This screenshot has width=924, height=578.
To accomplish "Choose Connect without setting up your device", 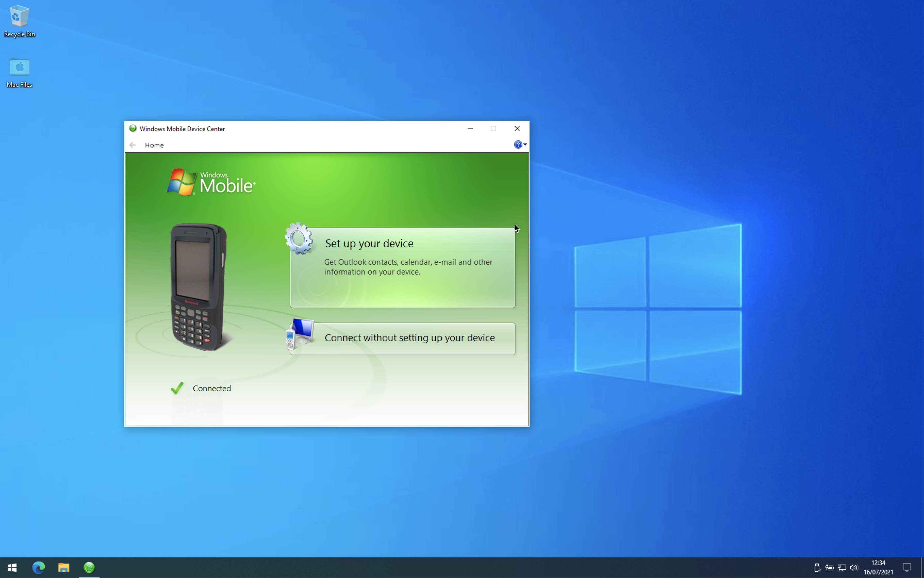I will 402,338.
